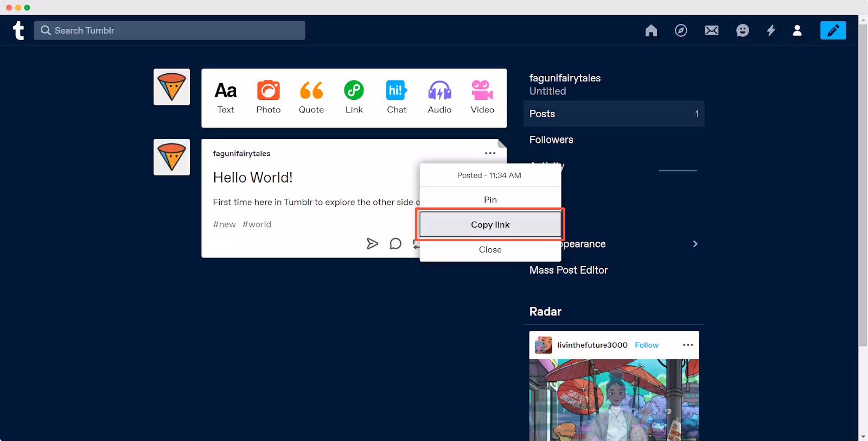This screenshot has height=441, width=868.
Task: Click the Hello World! post title
Action: (x=253, y=178)
